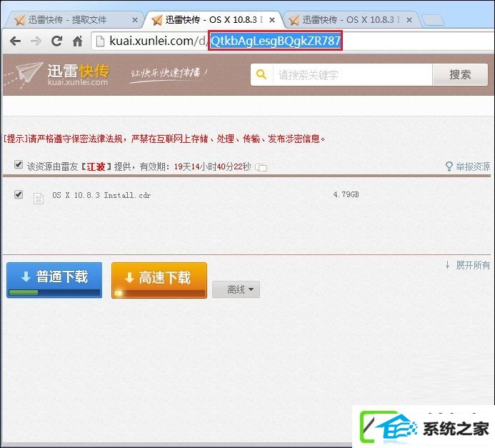Report the resource via 举报资源
Screen dimensions: 495x448
[x=473, y=166]
